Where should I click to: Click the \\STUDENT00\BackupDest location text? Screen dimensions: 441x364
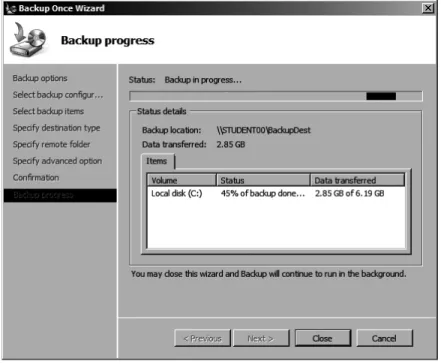tap(263, 130)
